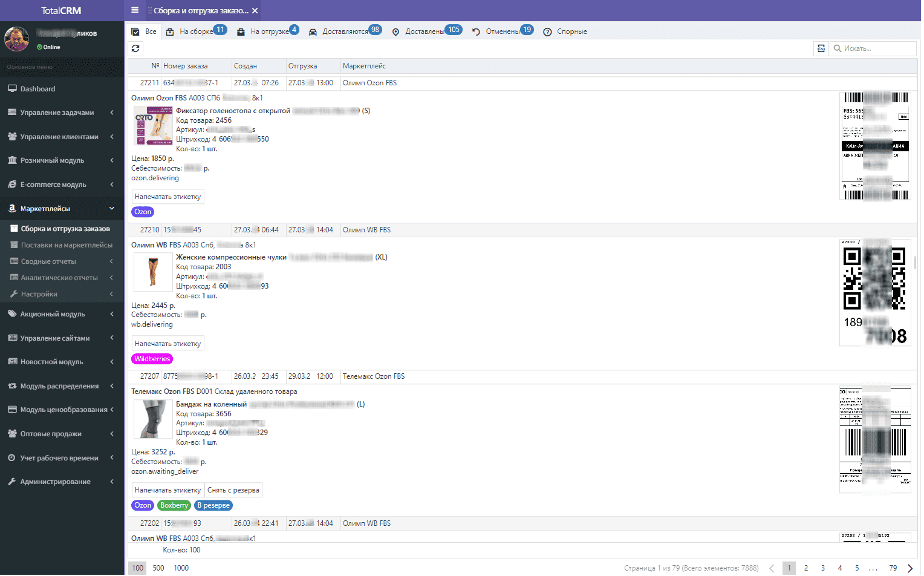
Task: Click the Модуль ценообразования card icon
Action: click(12, 410)
